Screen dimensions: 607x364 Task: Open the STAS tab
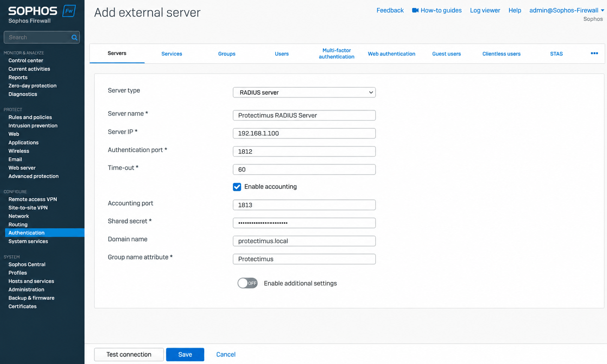[556, 54]
